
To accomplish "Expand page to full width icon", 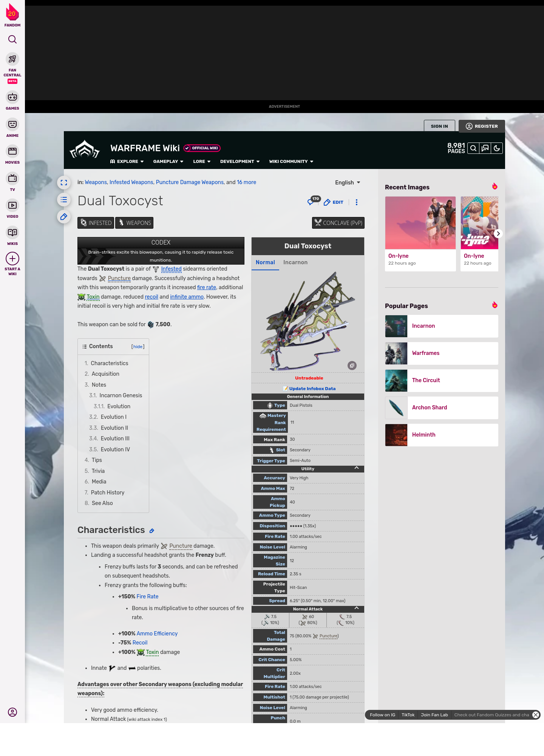I will [x=64, y=183].
